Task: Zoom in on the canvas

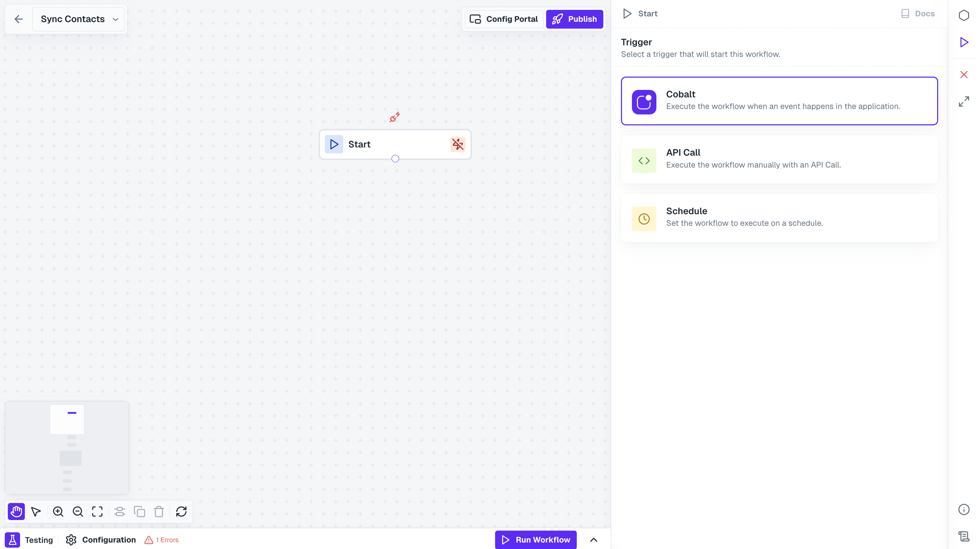Action: 58,511
